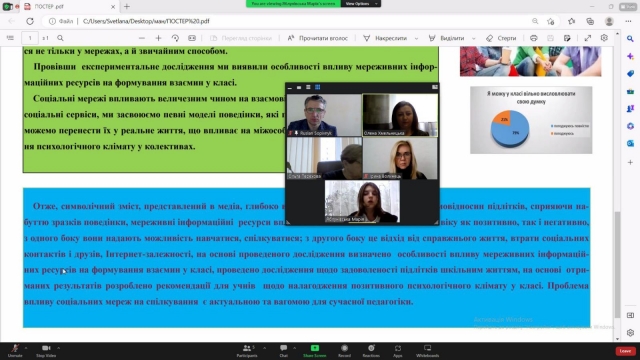Open Edge sidebar Outlook icon
Image resolution: width=640 pixels, height=360 pixels.
(630, 143)
